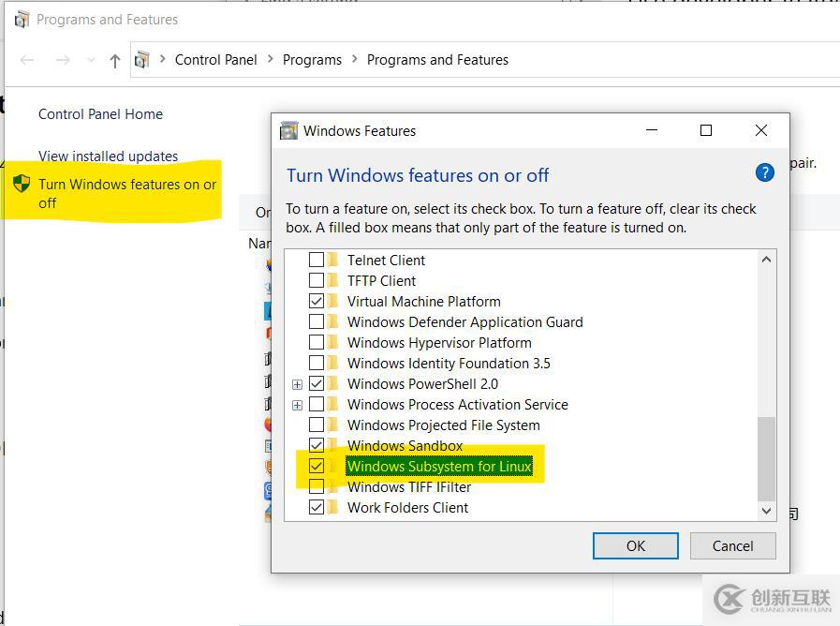Check Windows Defender Application Guard box
Image resolution: width=840 pixels, height=626 pixels.
(x=317, y=321)
